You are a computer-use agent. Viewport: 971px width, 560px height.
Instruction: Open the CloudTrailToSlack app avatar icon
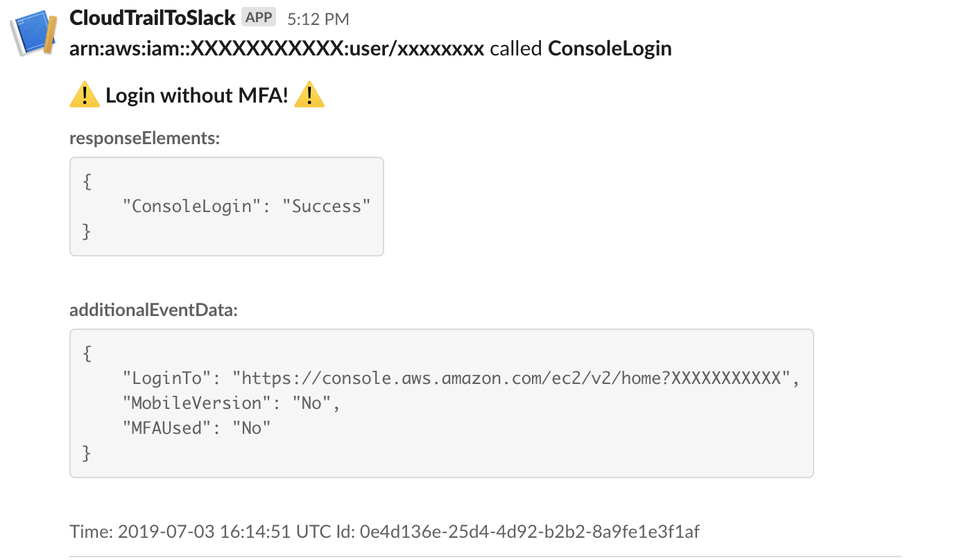point(33,33)
